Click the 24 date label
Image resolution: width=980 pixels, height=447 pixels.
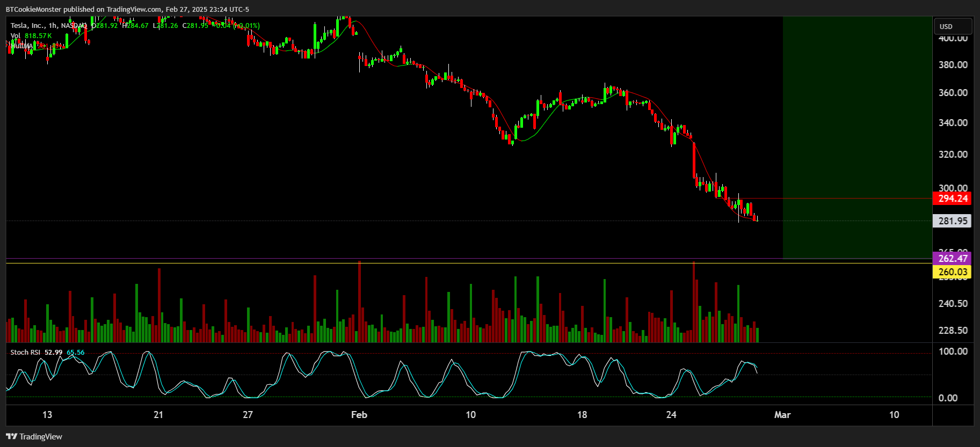coord(671,415)
